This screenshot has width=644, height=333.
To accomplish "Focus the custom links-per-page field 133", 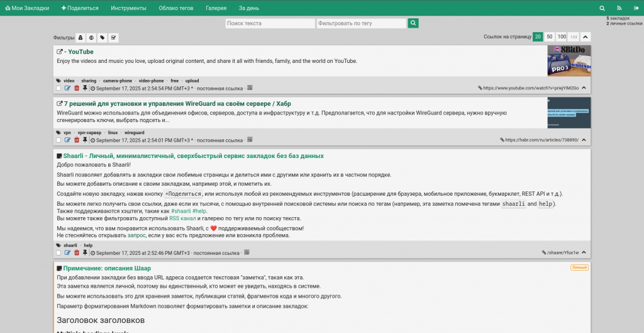I will [x=574, y=37].
